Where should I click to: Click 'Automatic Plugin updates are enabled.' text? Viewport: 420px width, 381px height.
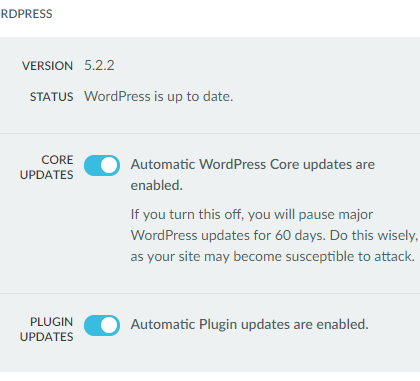pos(250,325)
